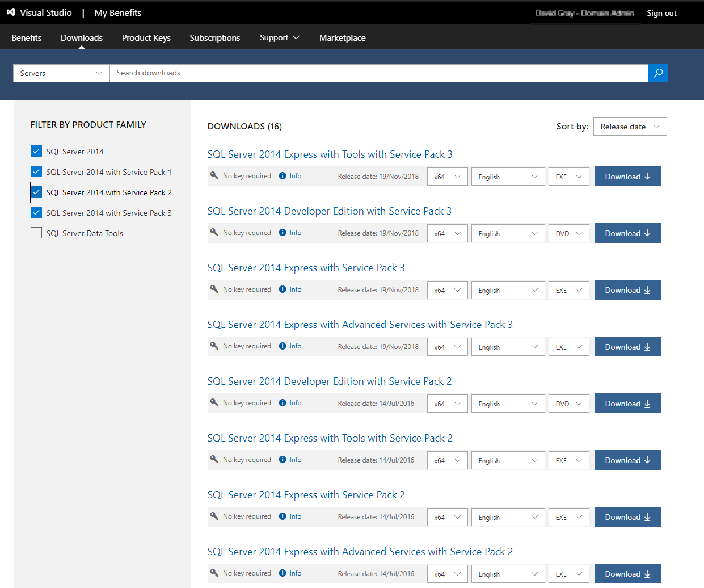Download Express with Advanced Services SP3
The width and height of the screenshot is (704, 588).
click(x=628, y=347)
